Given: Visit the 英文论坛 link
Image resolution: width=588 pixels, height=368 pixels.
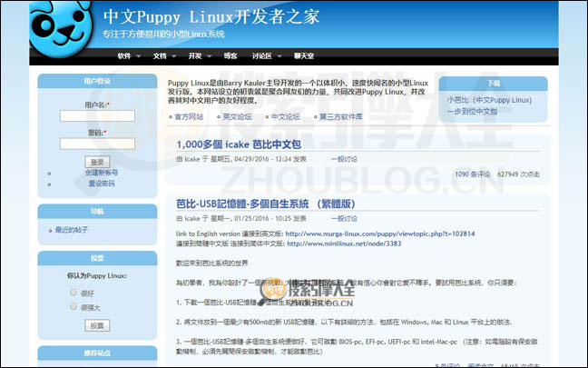Looking at the screenshot, I should pyautogui.click(x=237, y=117).
